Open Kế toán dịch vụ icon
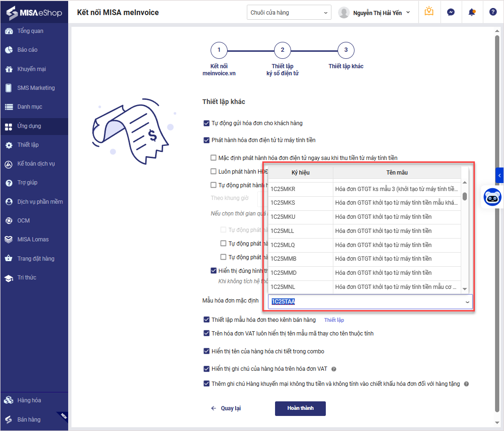The height and width of the screenshot is (431, 504). (9, 164)
